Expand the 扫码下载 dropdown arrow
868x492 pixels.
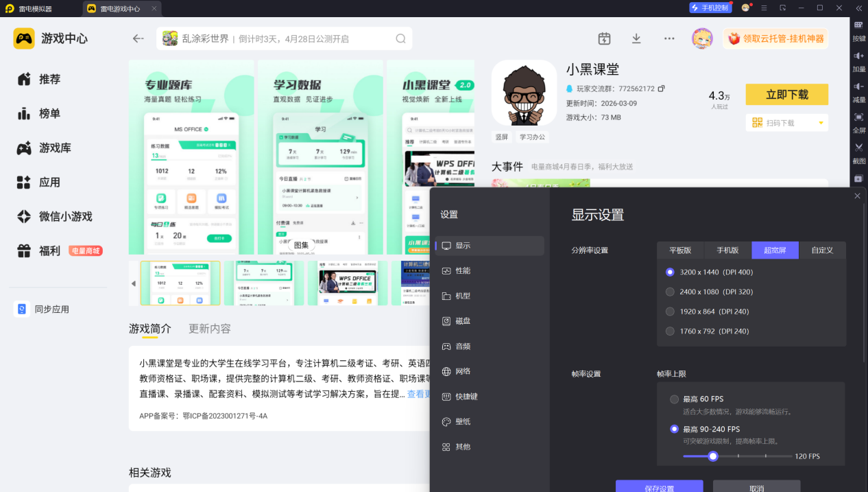click(821, 124)
